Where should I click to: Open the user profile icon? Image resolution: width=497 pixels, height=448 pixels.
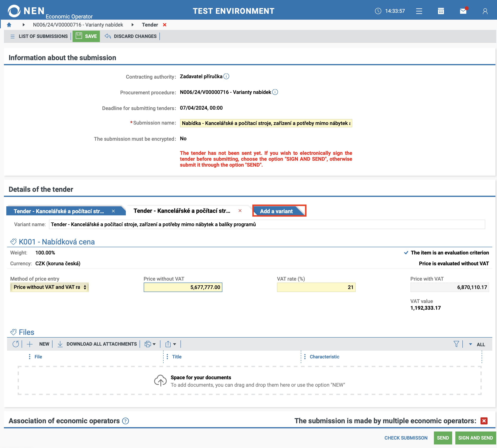click(x=485, y=11)
